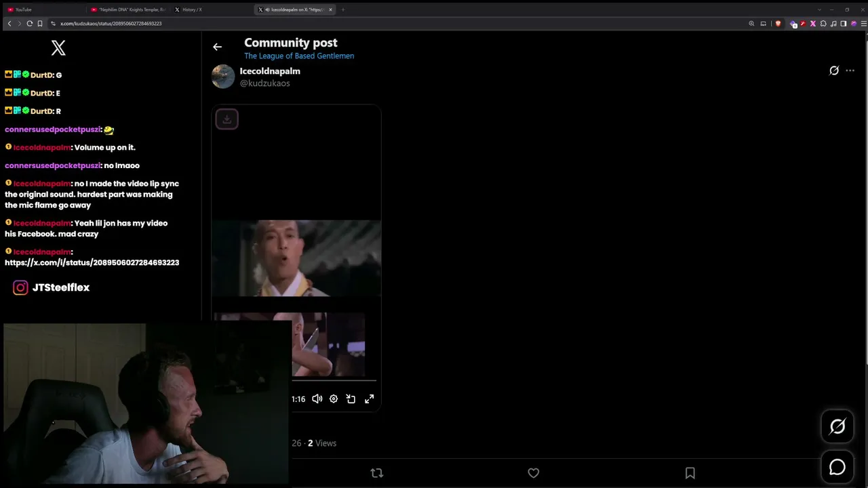Viewport: 868px width, 488px height.
Task: Mute the video using the speaker icon
Action: 317,399
